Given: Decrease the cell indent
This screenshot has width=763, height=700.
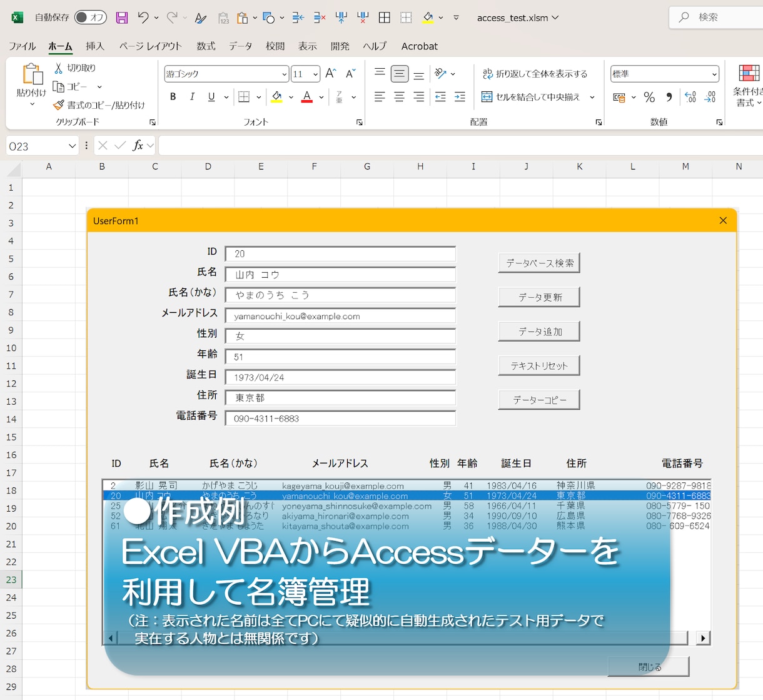Looking at the screenshot, I should pyautogui.click(x=440, y=97).
